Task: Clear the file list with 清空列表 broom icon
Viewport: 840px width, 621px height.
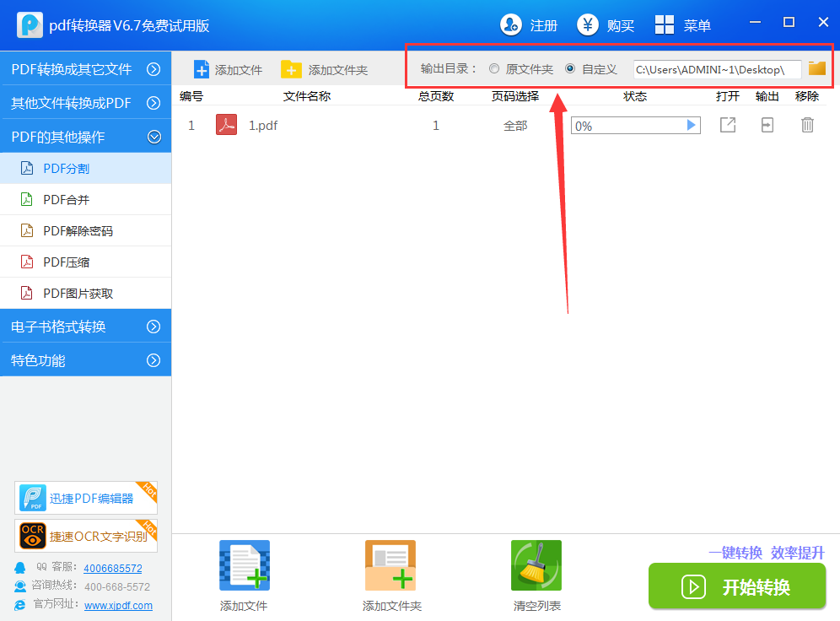Action: coord(536,564)
